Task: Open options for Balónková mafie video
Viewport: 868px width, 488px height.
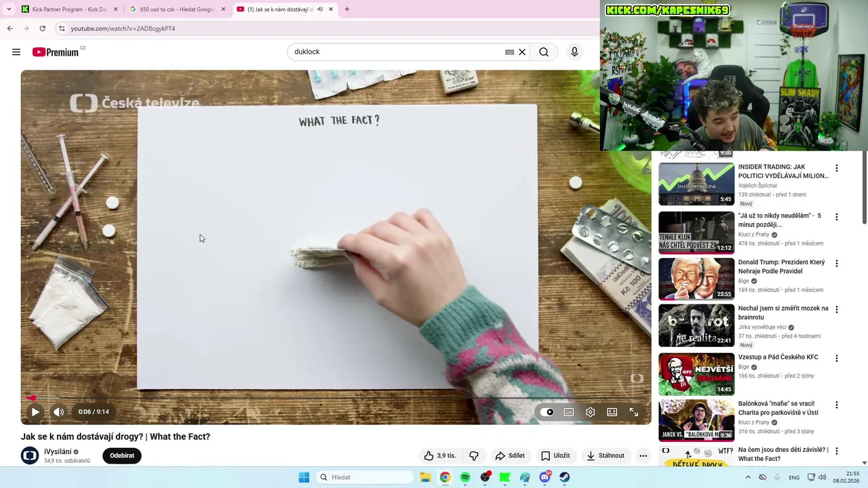Action: [836, 405]
